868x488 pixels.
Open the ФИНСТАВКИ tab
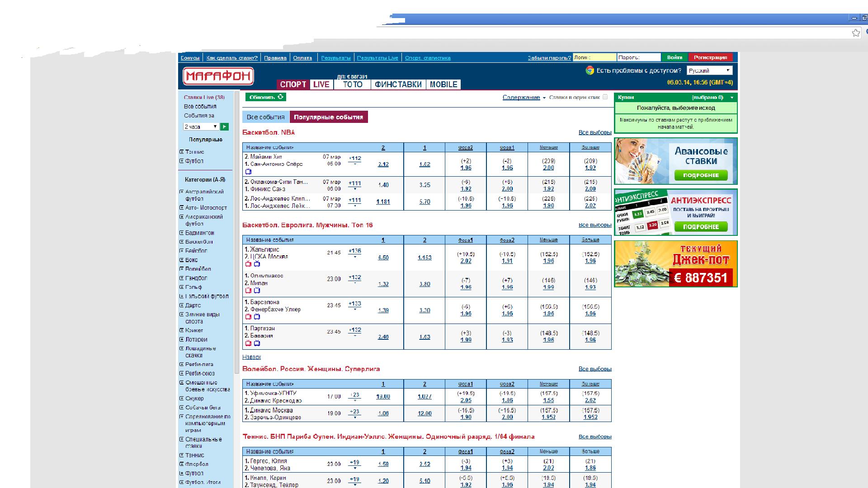[398, 84]
